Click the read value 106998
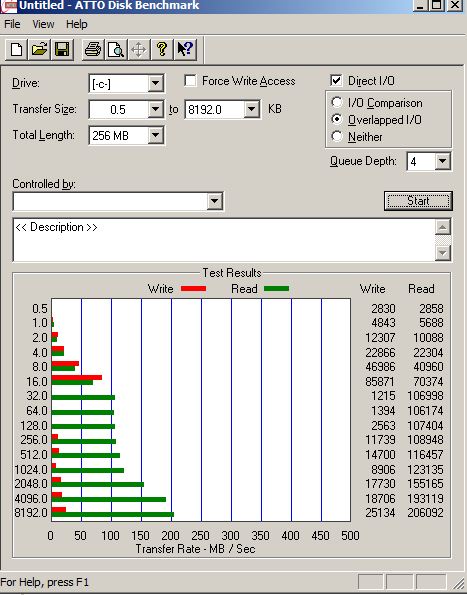The height and width of the screenshot is (595, 467). 425,396
